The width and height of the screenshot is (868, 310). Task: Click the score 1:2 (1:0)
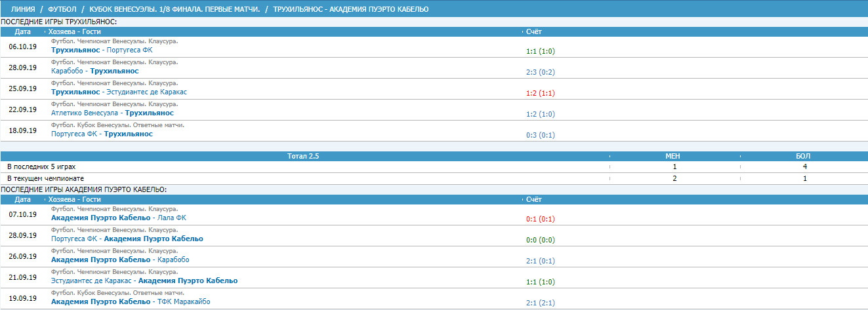(x=541, y=114)
